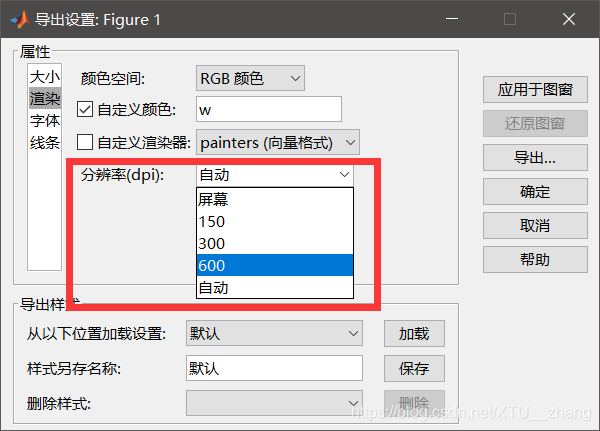The image size is (600, 431).
Task: Click the 导出... button
Action: [535, 157]
